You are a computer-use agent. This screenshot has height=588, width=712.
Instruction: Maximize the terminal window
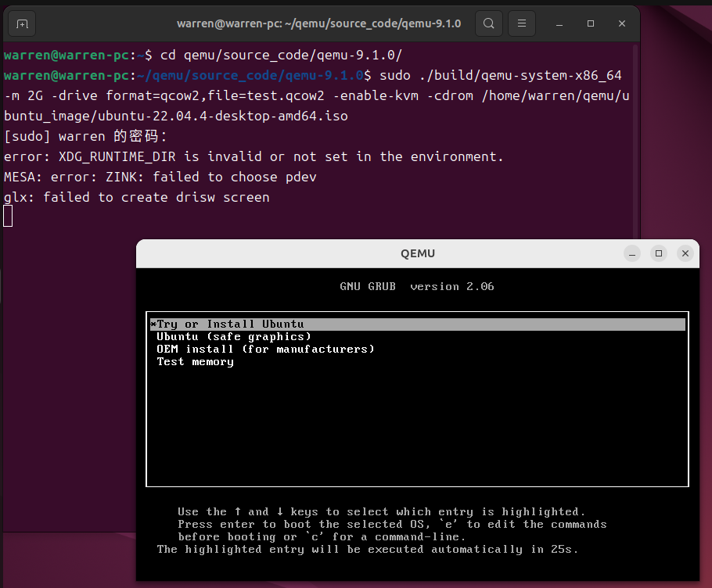click(x=590, y=23)
